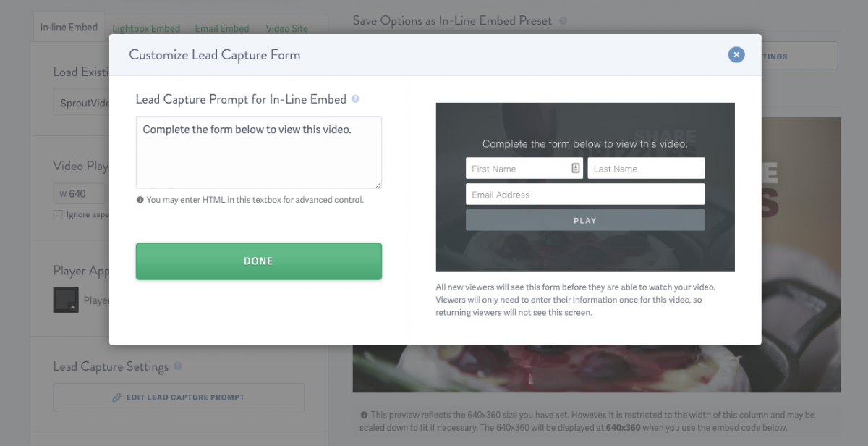
Task: Toggle the Ignore aspect ratio checkbox
Action: [58, 214]
